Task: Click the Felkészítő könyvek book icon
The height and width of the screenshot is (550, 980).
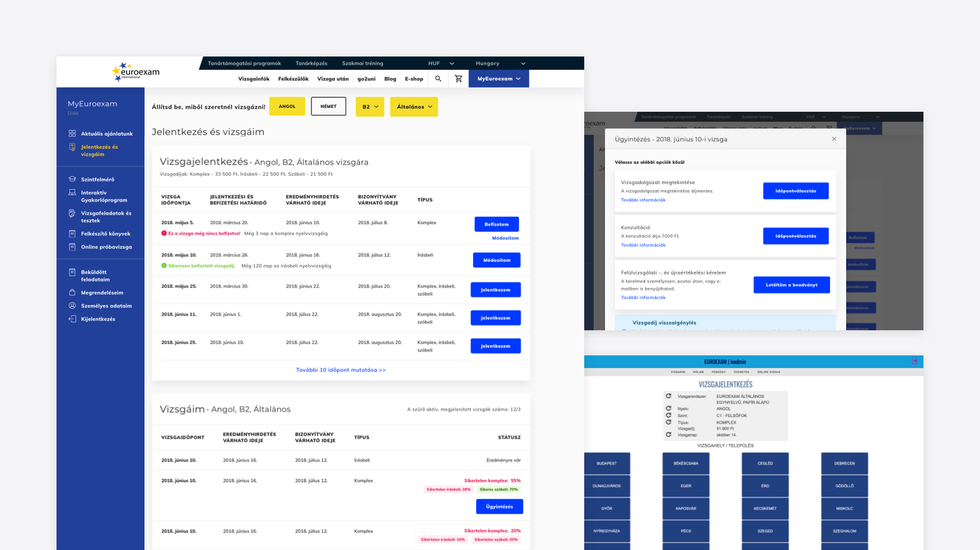Action: coord(72,234)
